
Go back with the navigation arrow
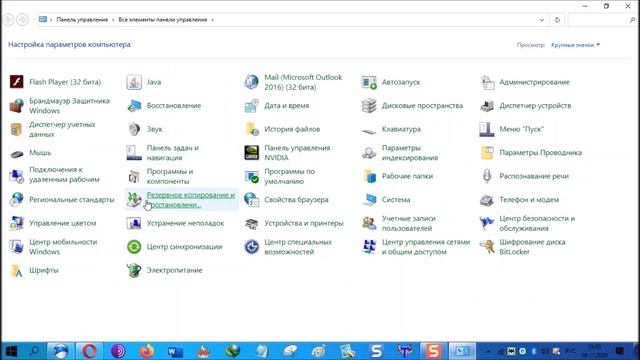point(8,20)
